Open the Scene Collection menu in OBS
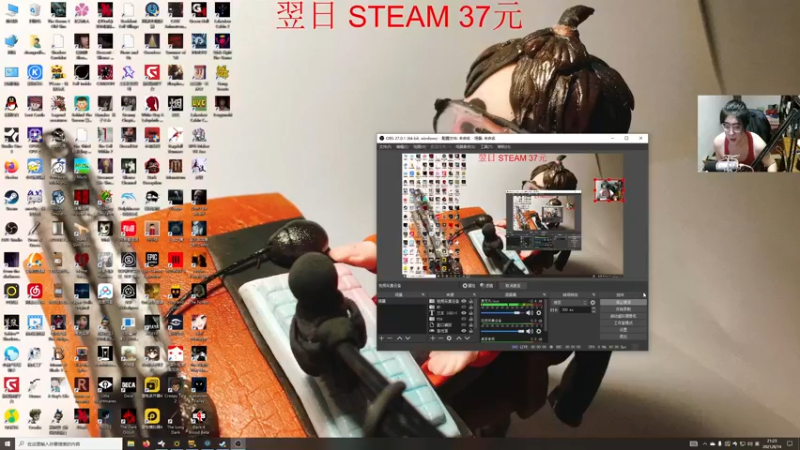Image resolution: width=800 pixels, height=450 pixels. point(465,147)
